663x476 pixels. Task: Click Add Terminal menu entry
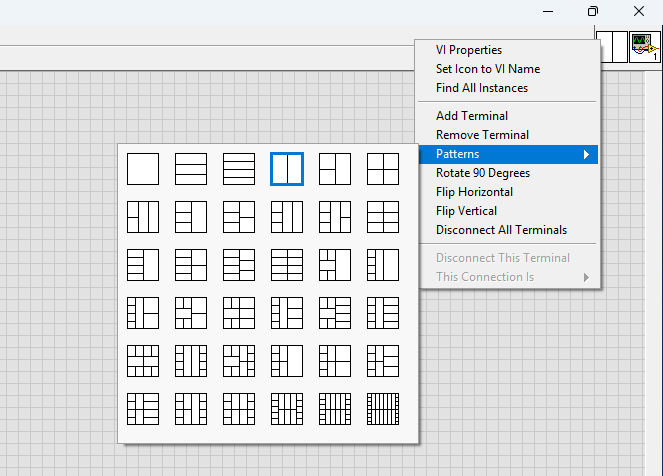coord(508,116)
